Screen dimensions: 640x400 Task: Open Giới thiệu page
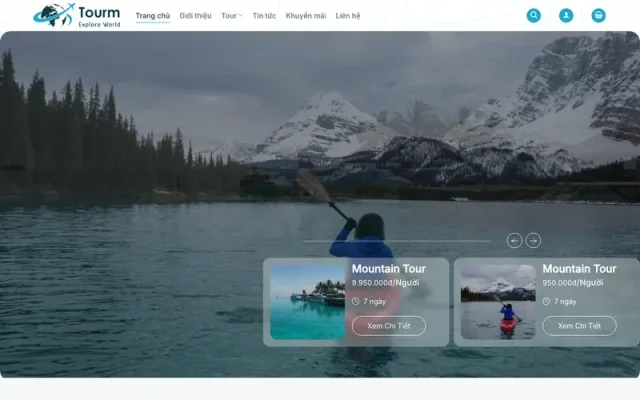(196, 16)
